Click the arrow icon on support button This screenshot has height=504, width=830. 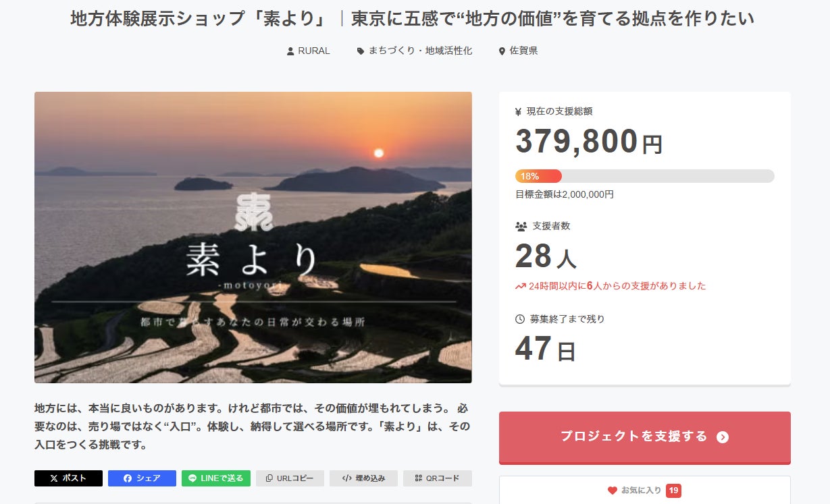tap(723, 437)
